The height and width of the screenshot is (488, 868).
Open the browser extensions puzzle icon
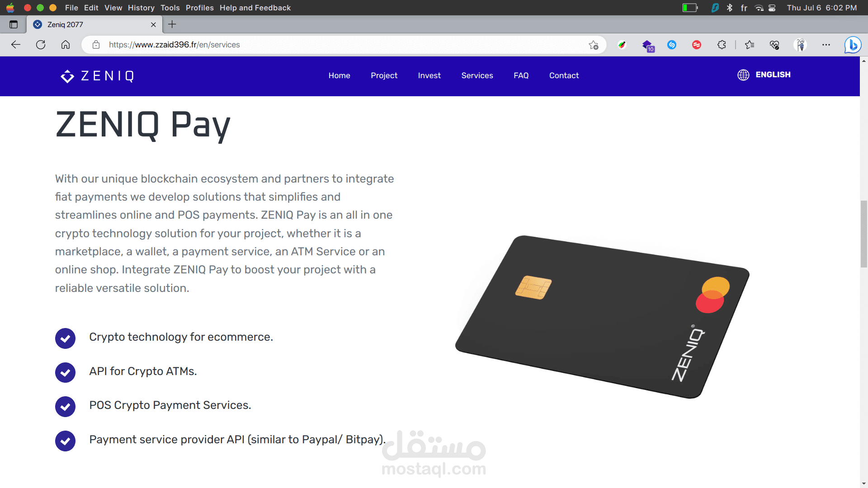coord(722,45)
